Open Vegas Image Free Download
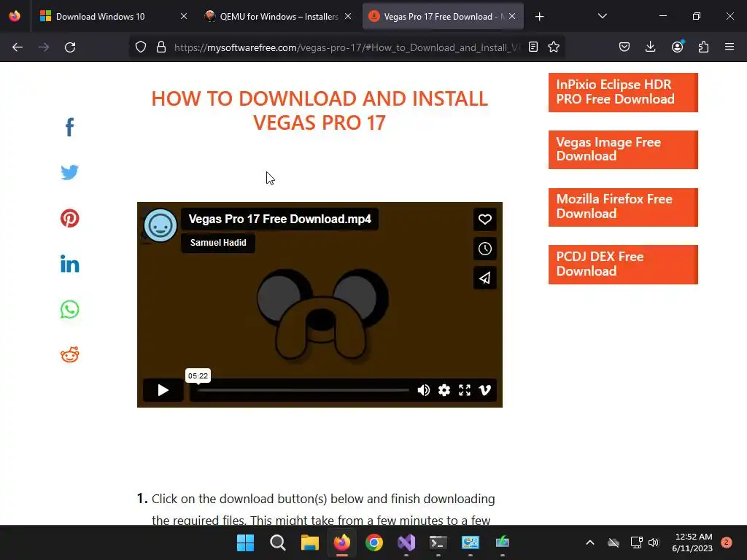747x560 pixels. click(x=623, y=149)
